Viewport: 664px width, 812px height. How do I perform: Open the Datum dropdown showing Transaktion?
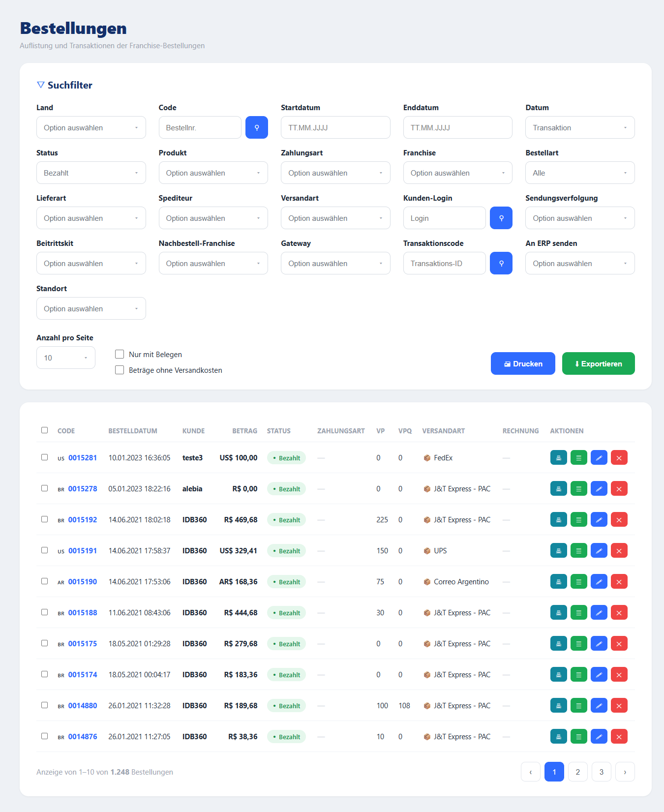point(580,127)
